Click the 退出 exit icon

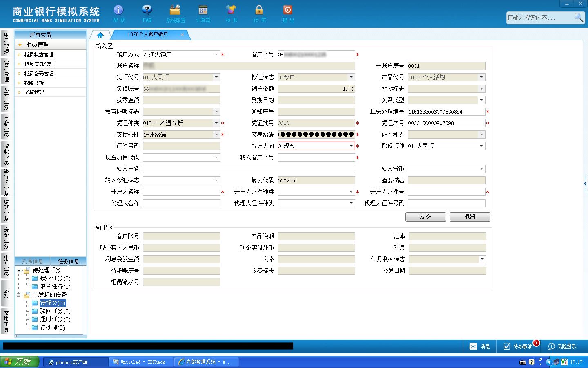click(x=288, y=13)
